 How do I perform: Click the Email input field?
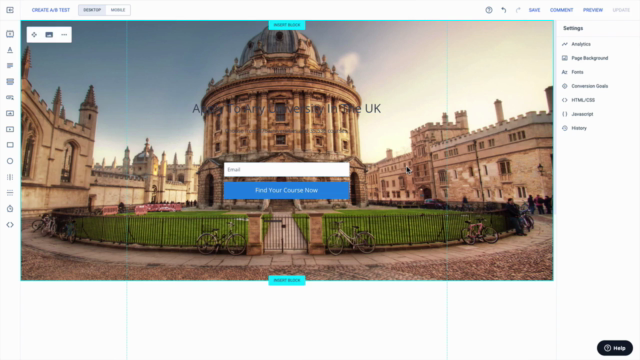[x=287, y=169]
